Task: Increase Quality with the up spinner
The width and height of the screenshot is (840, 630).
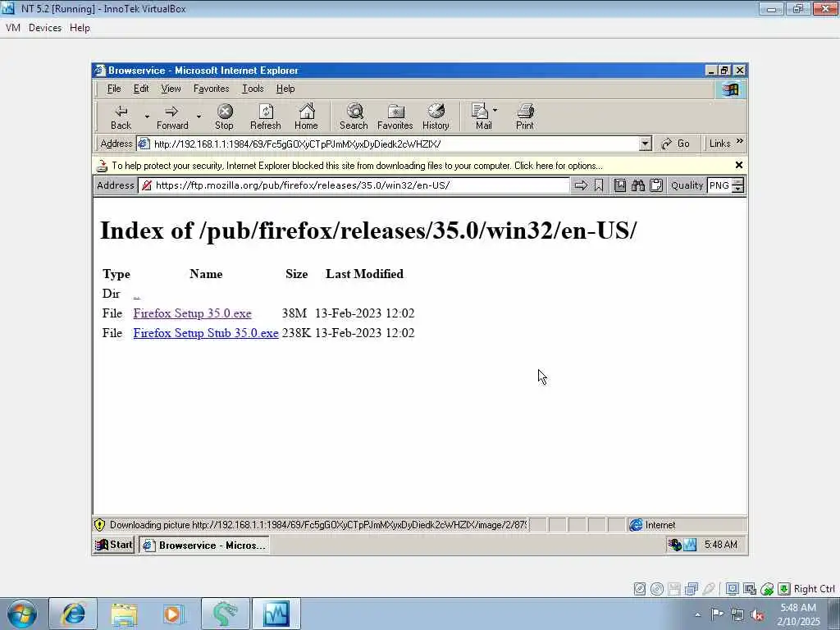Action: [738, 182]
